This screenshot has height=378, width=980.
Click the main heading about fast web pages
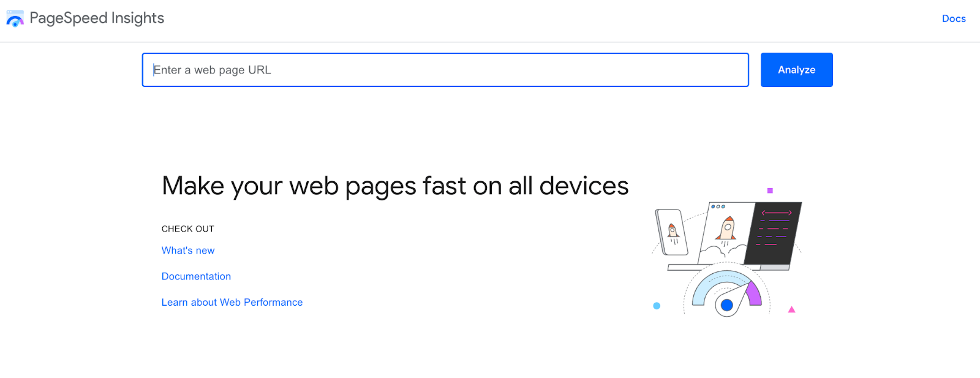pyautogui.click(x=395, y=186)
